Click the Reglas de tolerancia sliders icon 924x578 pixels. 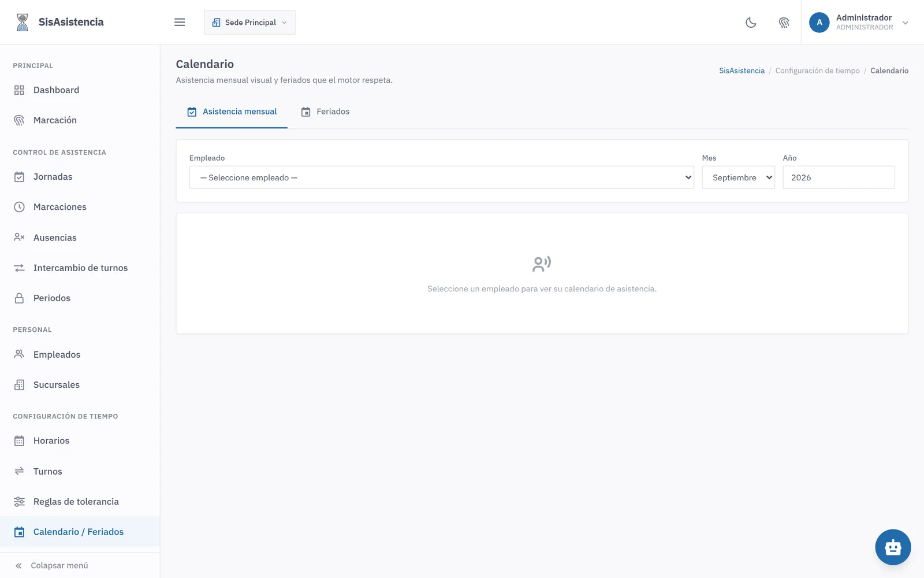(x=19, y=502)
